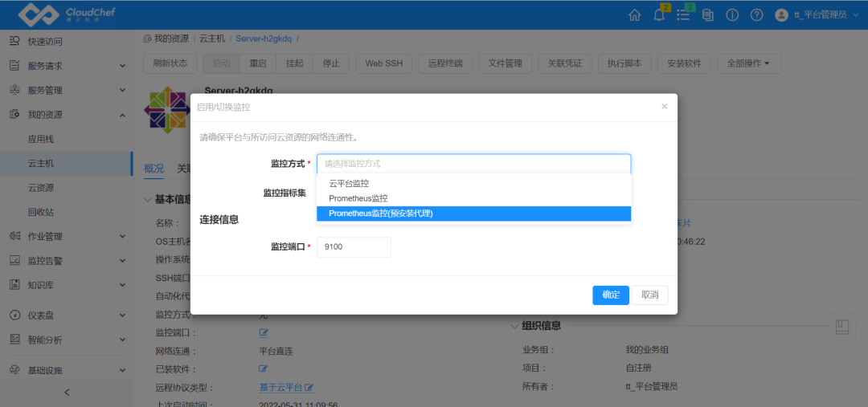Click edit icon beside 基于云平台
The image size is (868, 407).
click(309, 387)
